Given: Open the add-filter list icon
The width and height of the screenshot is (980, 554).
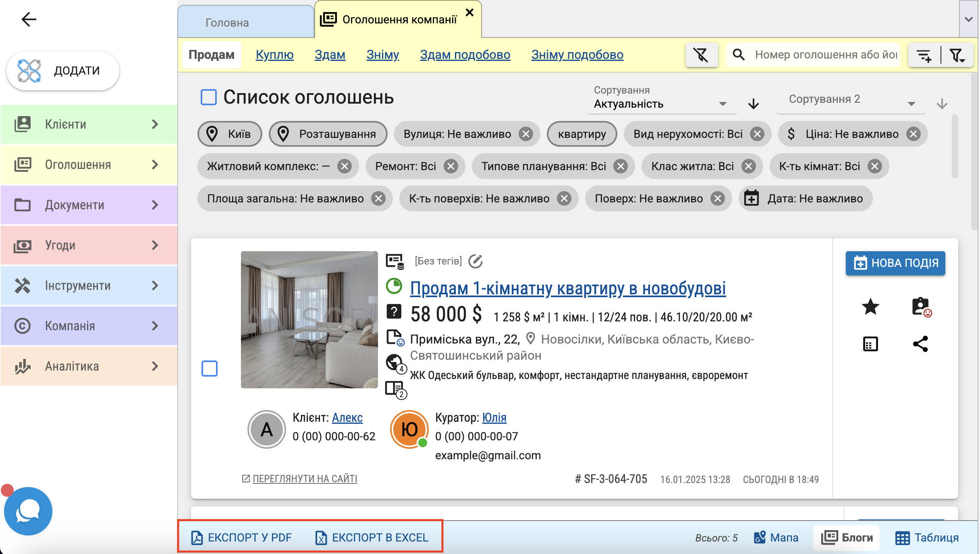Looking at the screenshot, I should [924, 55].
